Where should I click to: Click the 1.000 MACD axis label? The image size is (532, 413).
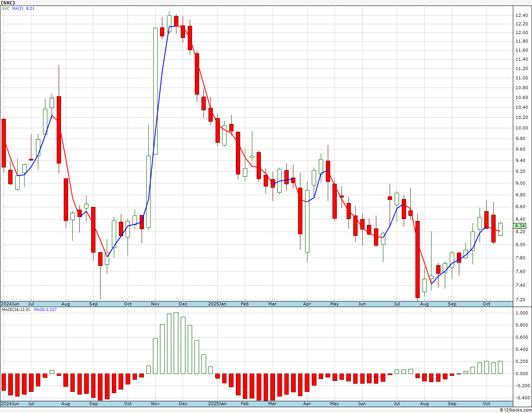521,313
